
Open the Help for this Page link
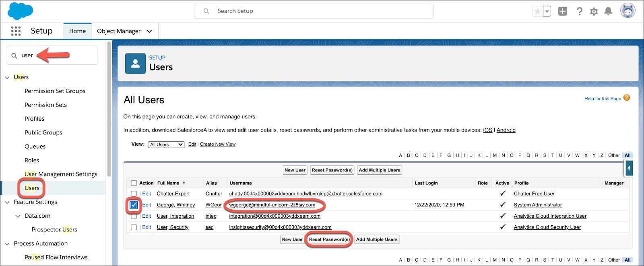click(603, 99)
